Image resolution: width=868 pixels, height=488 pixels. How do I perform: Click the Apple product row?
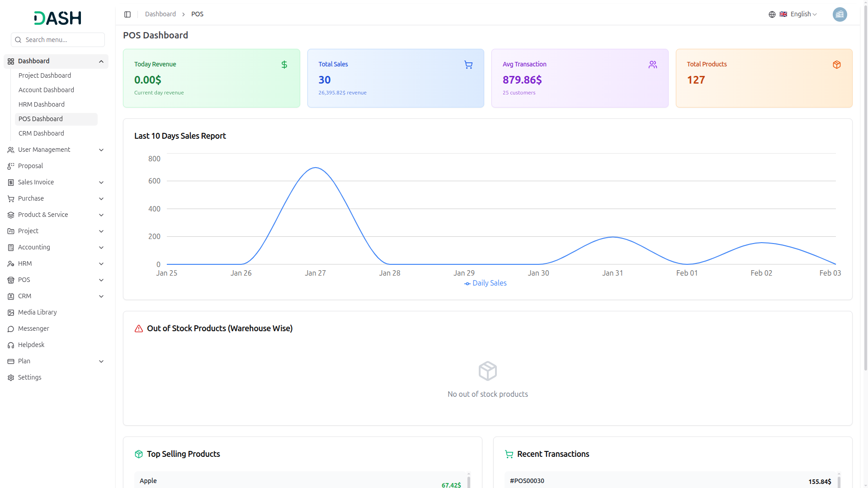coord(300,480)
